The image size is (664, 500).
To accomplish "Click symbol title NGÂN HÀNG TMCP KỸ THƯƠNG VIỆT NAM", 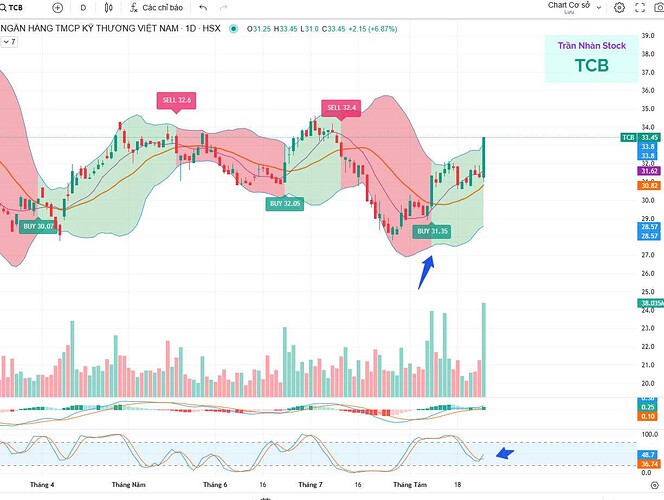I will tap(89, 28).
